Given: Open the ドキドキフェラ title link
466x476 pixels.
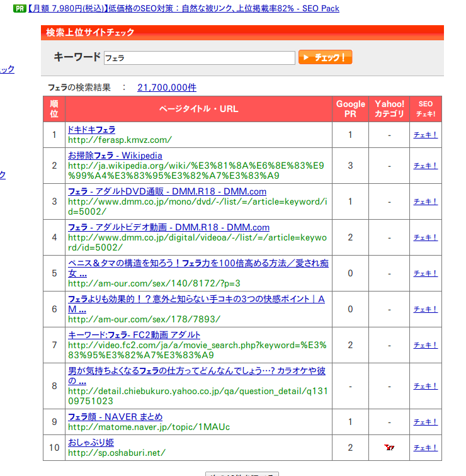Looking at the screenshot, I should [91, 130].
